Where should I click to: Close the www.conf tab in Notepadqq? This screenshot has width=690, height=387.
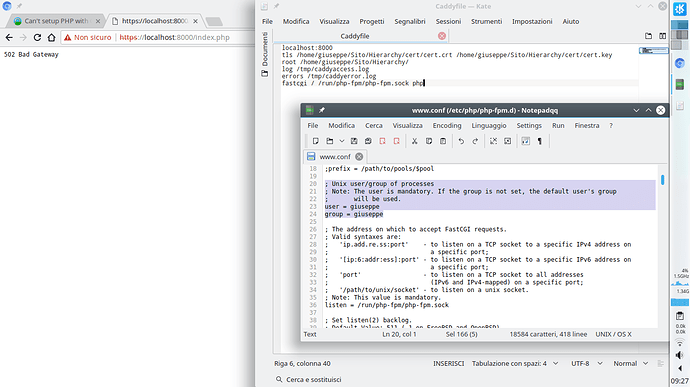359,157
